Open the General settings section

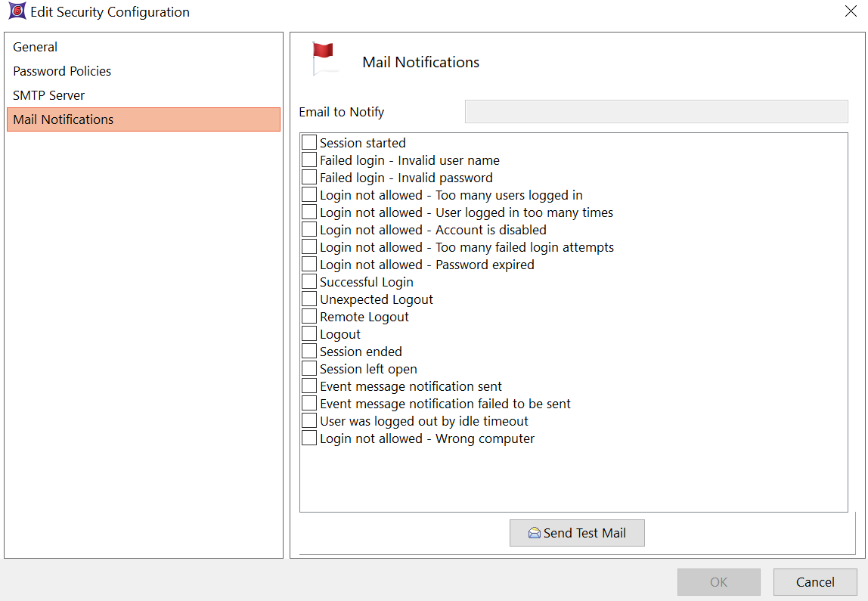click(x=36, y=47)
